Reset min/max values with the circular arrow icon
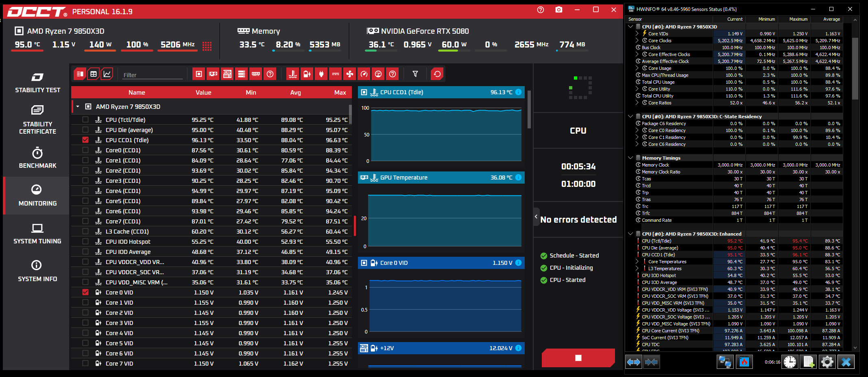The height and width of the screenshot is (377, 868). pos(437,74)
